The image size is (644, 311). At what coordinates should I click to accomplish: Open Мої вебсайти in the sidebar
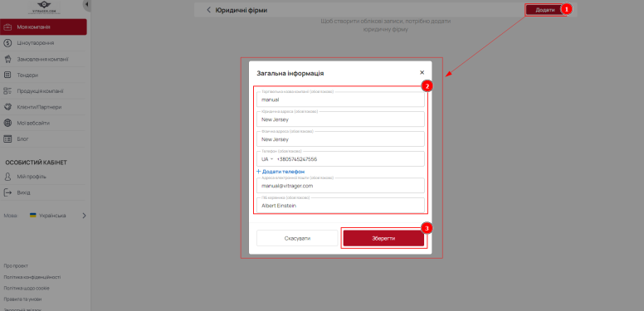(x=43, y=123)
